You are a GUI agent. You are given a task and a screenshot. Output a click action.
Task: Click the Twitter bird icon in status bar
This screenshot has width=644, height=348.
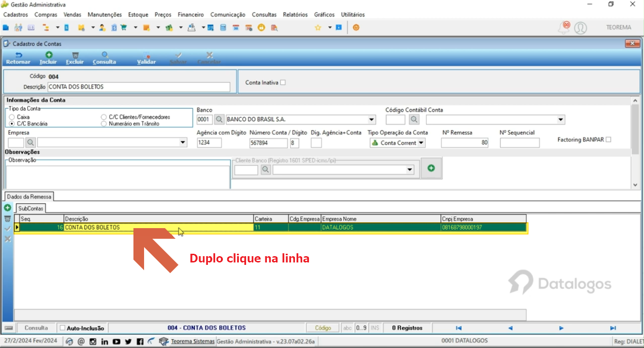[128, 341]
